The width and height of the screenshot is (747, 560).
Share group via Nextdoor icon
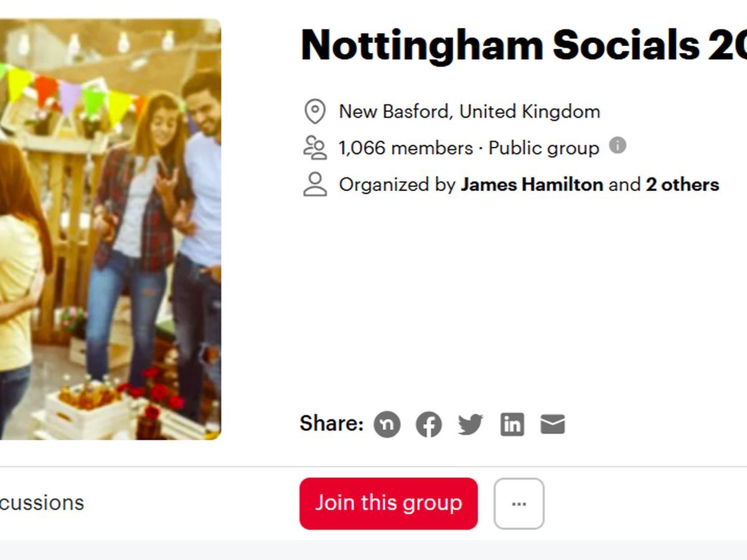click(387, 425)
